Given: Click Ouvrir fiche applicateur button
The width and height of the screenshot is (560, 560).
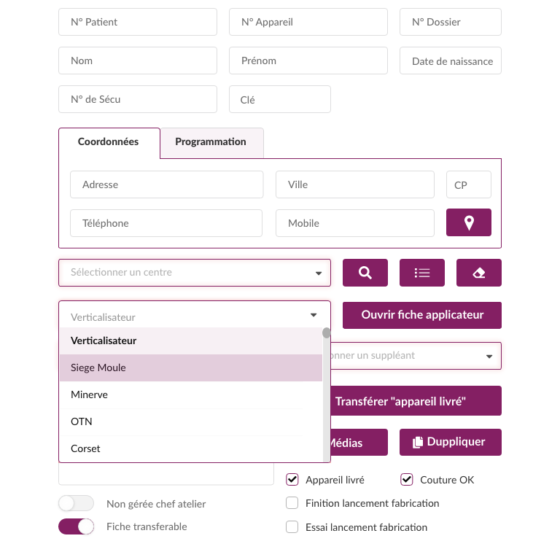Looking at the screenshot, I should [x=422, y=315].
